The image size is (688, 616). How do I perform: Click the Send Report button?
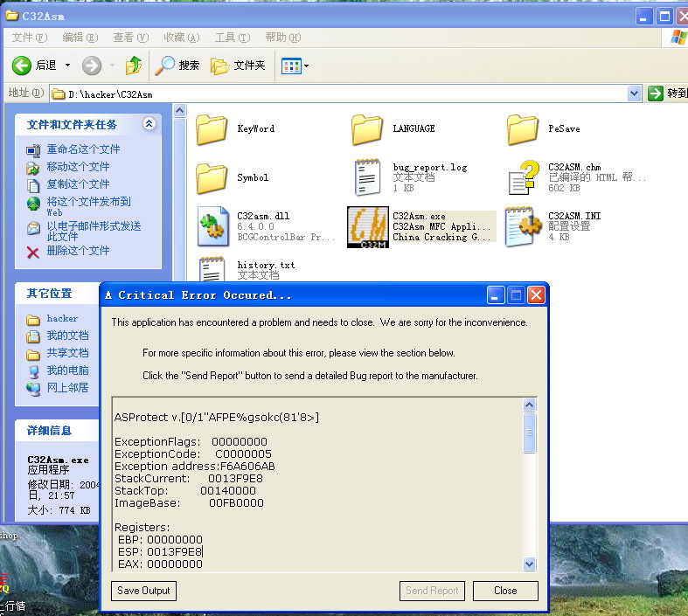(432, 591)
